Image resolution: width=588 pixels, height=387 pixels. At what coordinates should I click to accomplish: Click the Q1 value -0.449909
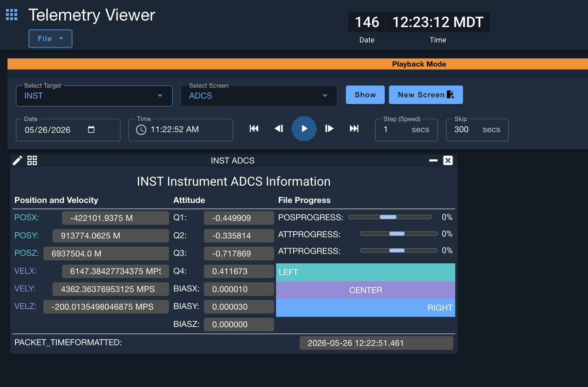tap(239, 218)
